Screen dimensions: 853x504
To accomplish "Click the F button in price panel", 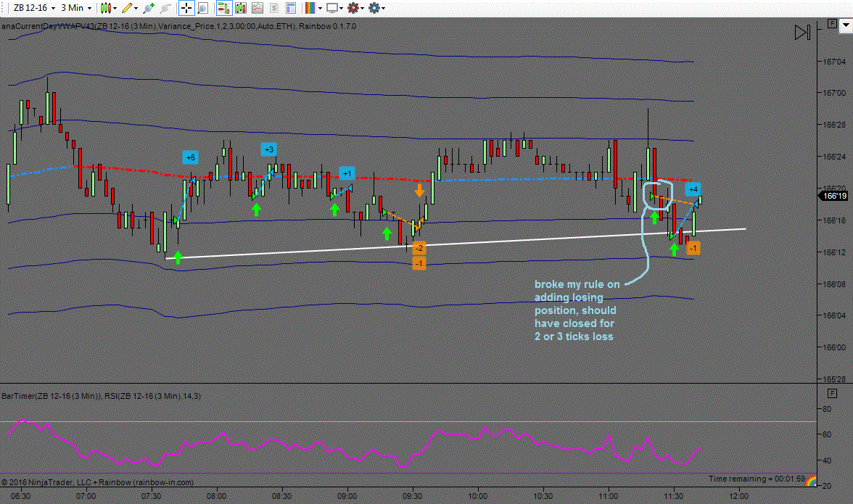I will (x=832, y=23).
